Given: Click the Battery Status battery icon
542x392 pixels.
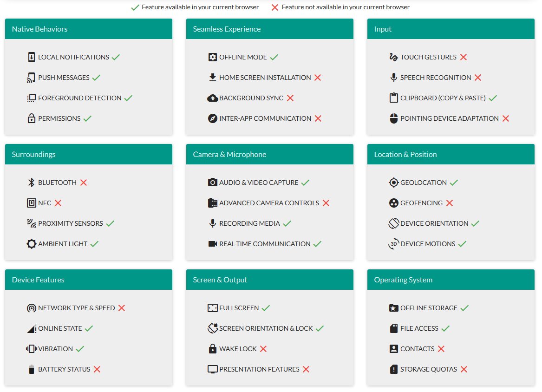Looking at the screenshot, I should (x=32, y=369).
